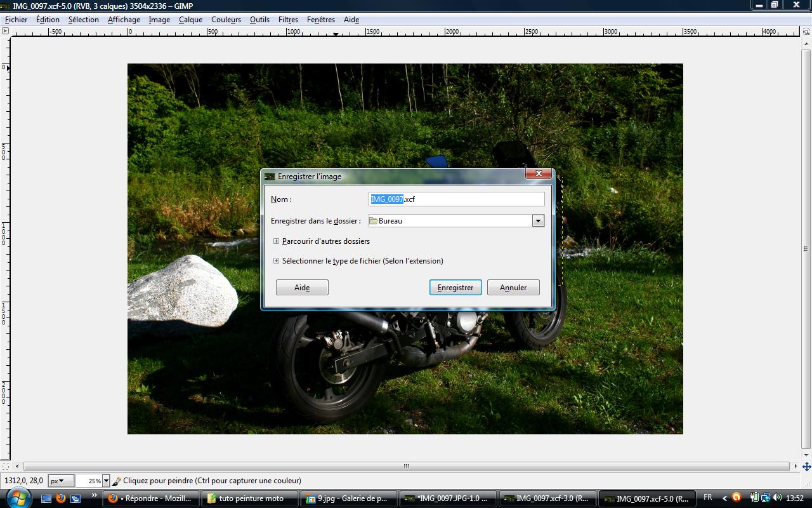Switch to Répondre - Mozilla taskbar button
Screen dimensions: 812x508
click(151, 498)
